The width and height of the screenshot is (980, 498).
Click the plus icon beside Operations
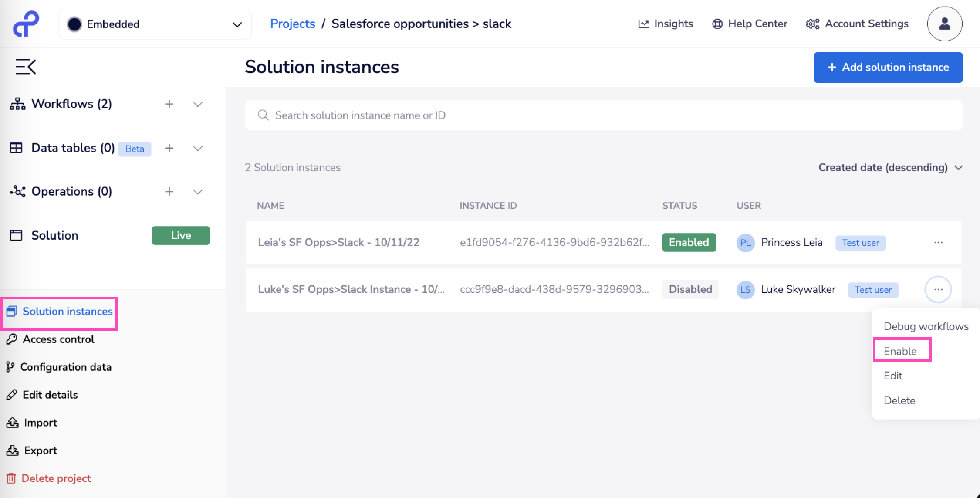pos(169,192)
